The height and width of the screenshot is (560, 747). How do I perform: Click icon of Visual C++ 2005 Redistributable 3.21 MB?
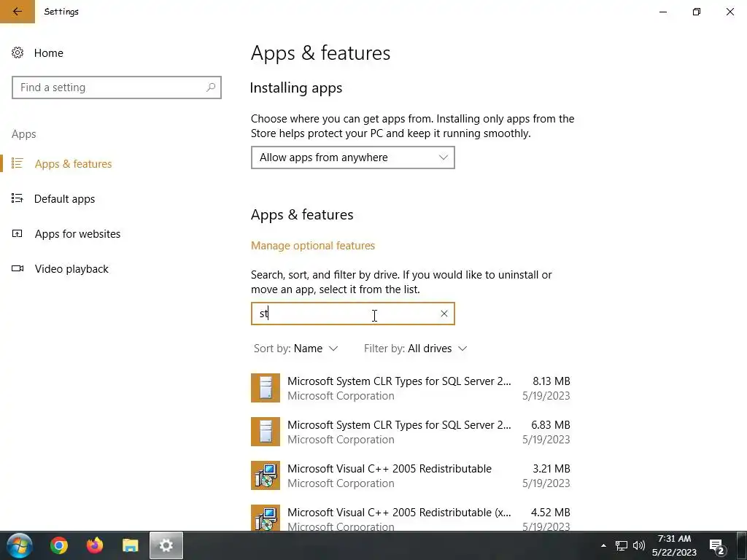pyautogui.click(x=266, y=475)
